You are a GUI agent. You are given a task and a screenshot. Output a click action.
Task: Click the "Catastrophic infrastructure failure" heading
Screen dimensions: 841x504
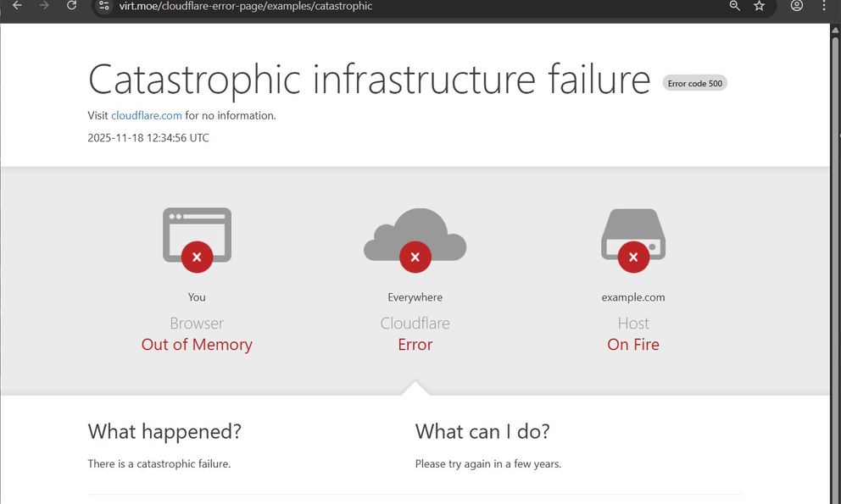pyautogui.click(x=369, y=80)
